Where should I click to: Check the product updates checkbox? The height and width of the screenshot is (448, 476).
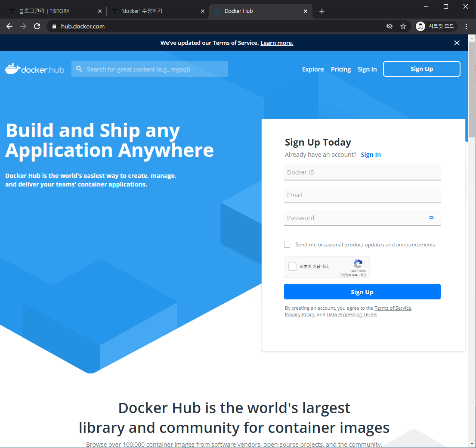[287, 245]
